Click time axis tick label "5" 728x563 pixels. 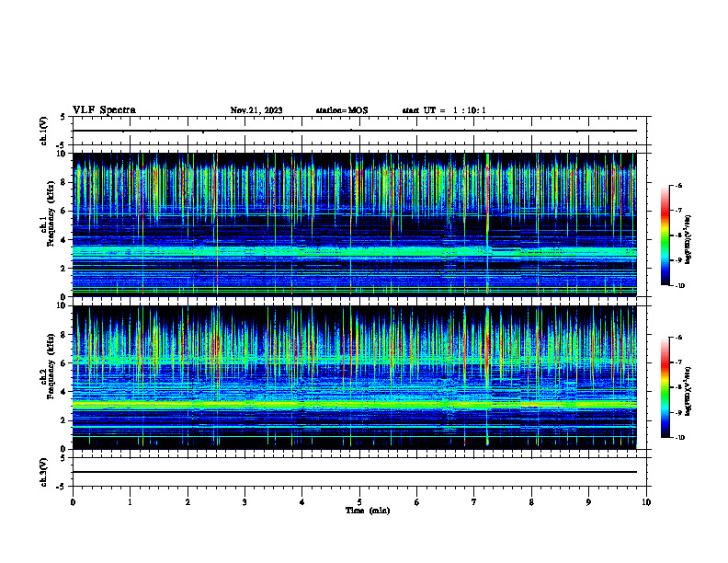(359, 502)
